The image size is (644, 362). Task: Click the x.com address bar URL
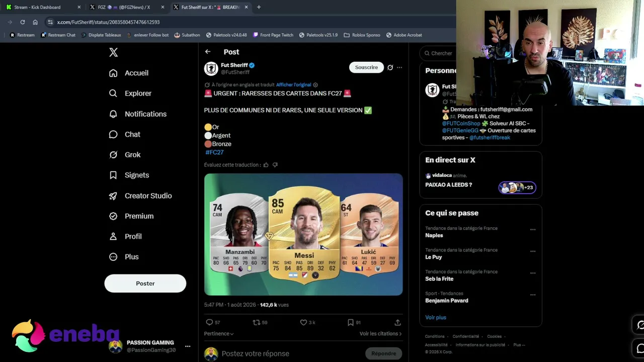108,22
